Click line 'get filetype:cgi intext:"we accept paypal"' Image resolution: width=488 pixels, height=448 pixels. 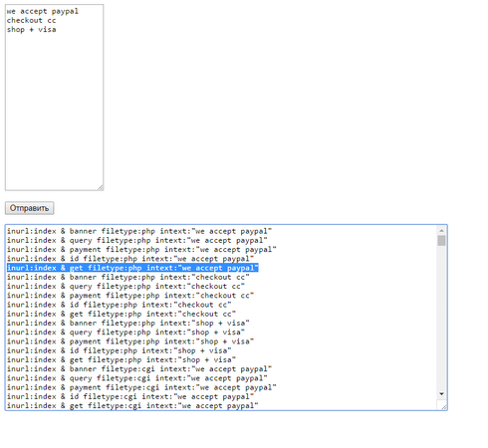click(132, 405)
